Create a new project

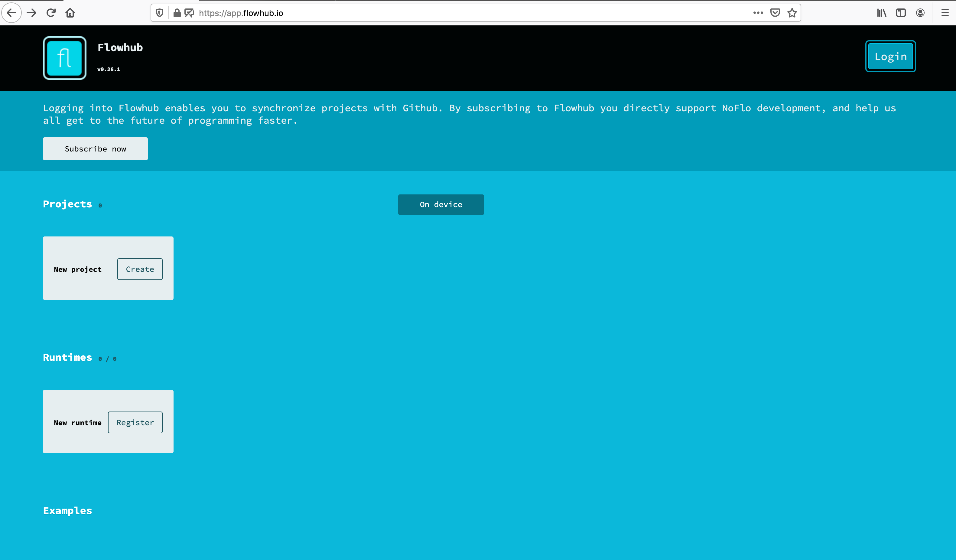pos(140,269)
